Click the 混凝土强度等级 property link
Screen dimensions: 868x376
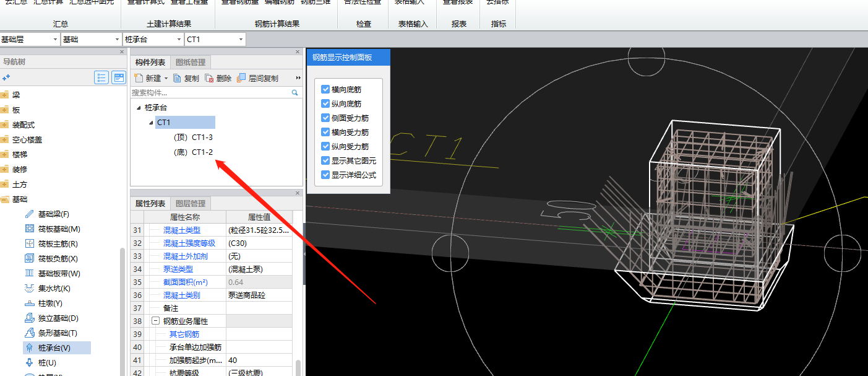coord(189,243)
